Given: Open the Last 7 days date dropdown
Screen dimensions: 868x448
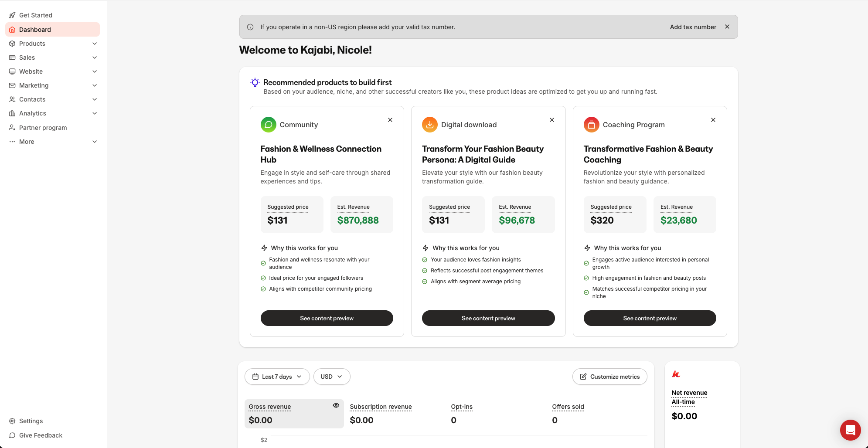Looking at the screenshot, I should 277,377.
